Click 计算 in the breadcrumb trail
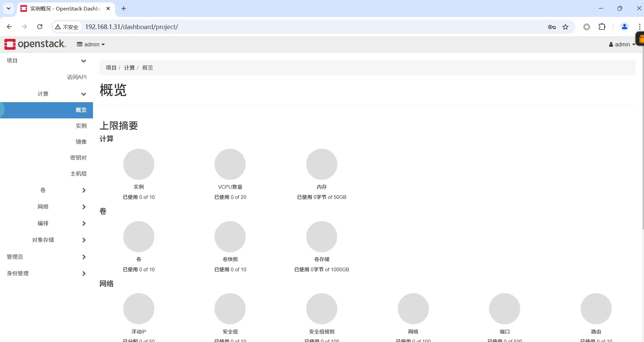Viewport: 644px width, 342px height. coord(129,67)
